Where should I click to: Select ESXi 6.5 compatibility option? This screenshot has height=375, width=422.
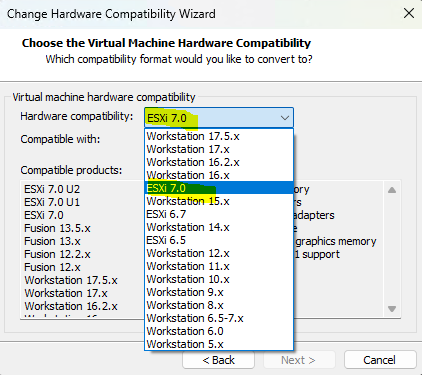pyautogui.click(x=219, y=240)
